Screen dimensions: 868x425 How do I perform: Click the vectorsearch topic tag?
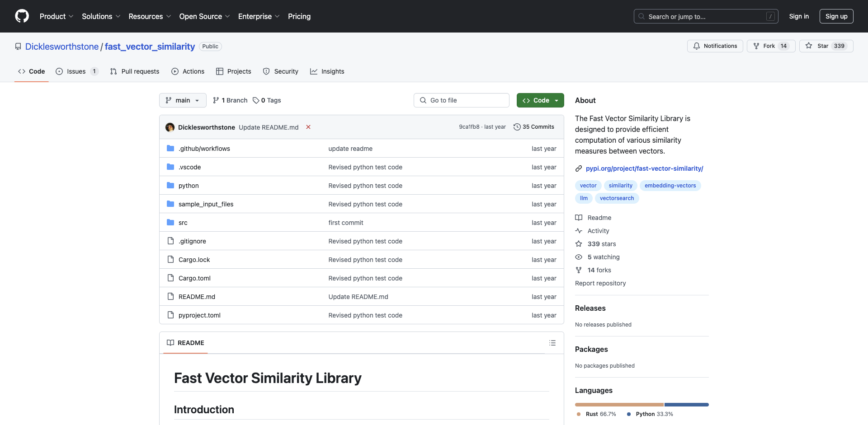pos(617,198)
